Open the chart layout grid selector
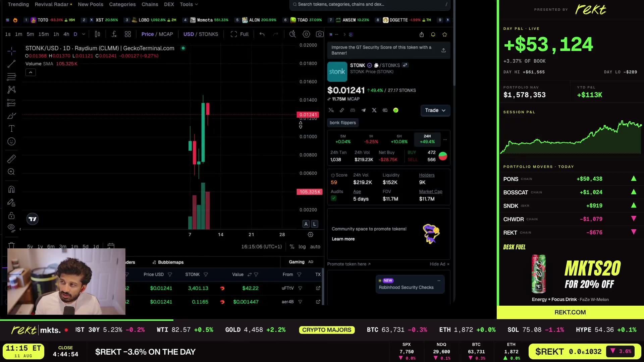The width and height of the screenshot is (644, 362). click(x=128, y=34)
